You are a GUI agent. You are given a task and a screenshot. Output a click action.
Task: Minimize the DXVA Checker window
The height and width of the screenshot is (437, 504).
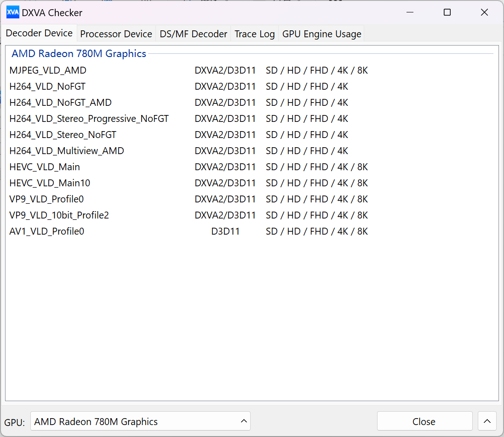point(410,12)
